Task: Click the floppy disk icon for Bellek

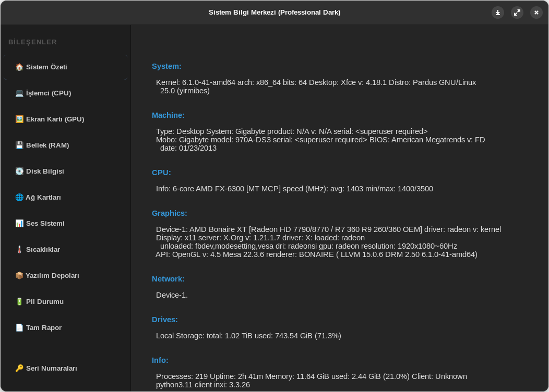Action: click(x=19, y=145)
